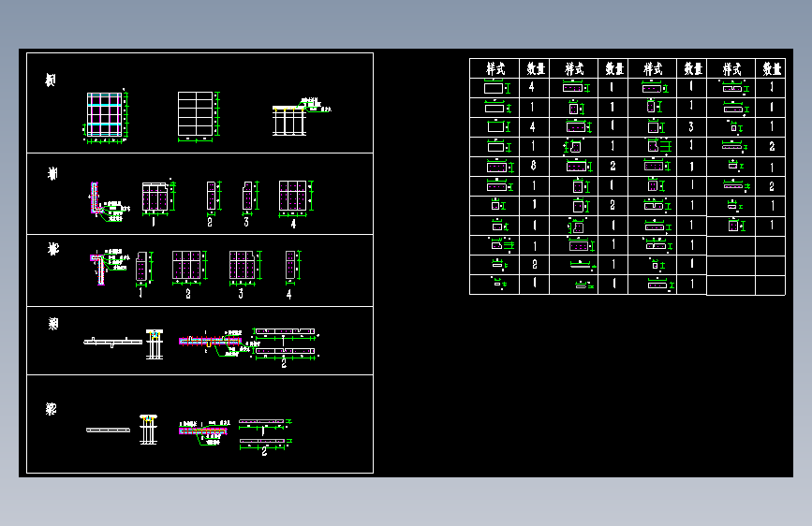The width and height of the screenshot is (812, 526).
Task: Select narrow panel numbered 4 in the third row
Action: coord(290,265)
